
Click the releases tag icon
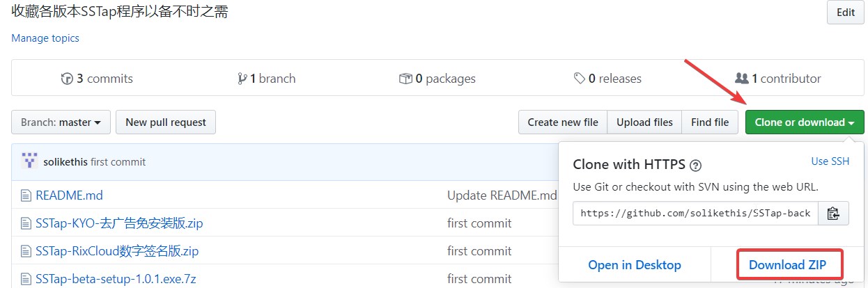coord(579,79)
